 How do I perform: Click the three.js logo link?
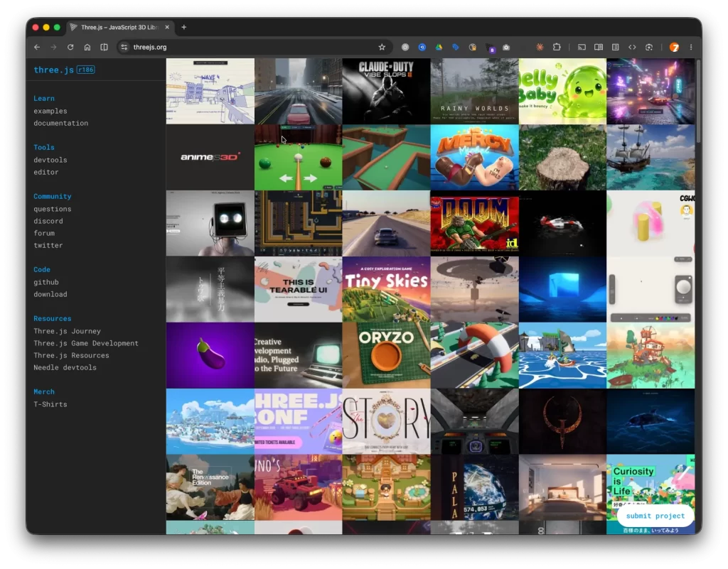(x=53, y=70)
